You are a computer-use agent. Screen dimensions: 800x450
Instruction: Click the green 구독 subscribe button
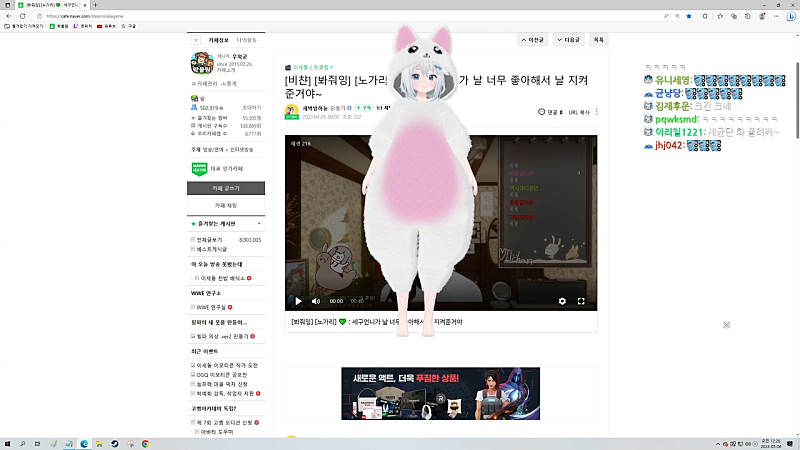coord(364,108)
